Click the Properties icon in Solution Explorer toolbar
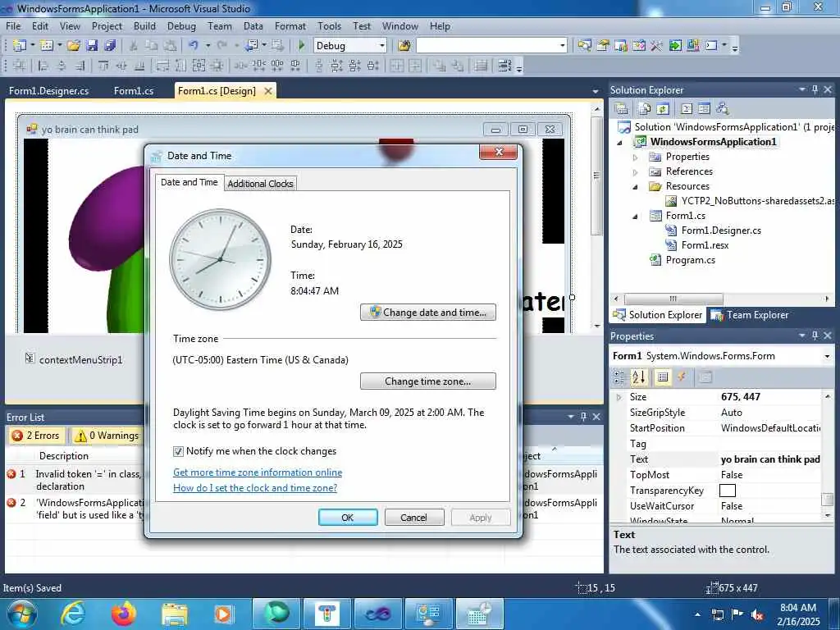 (622, 109)
